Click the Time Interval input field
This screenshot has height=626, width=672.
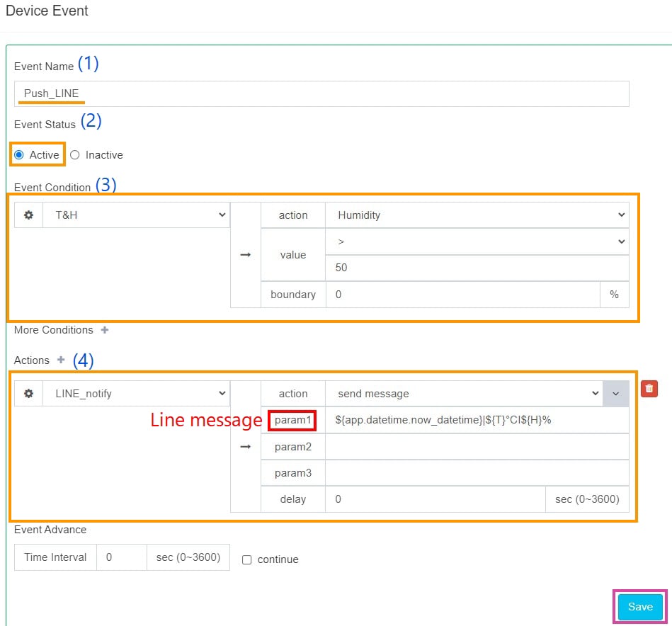click(121, 557)
